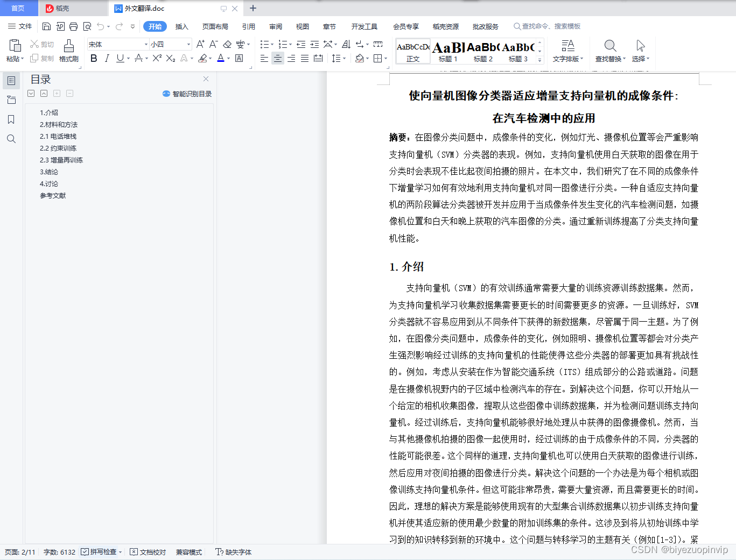Jump to TOC entry 2.3 增量再训练
The width and height of the screenshot is (736, 560).
(x=61, y=160)
